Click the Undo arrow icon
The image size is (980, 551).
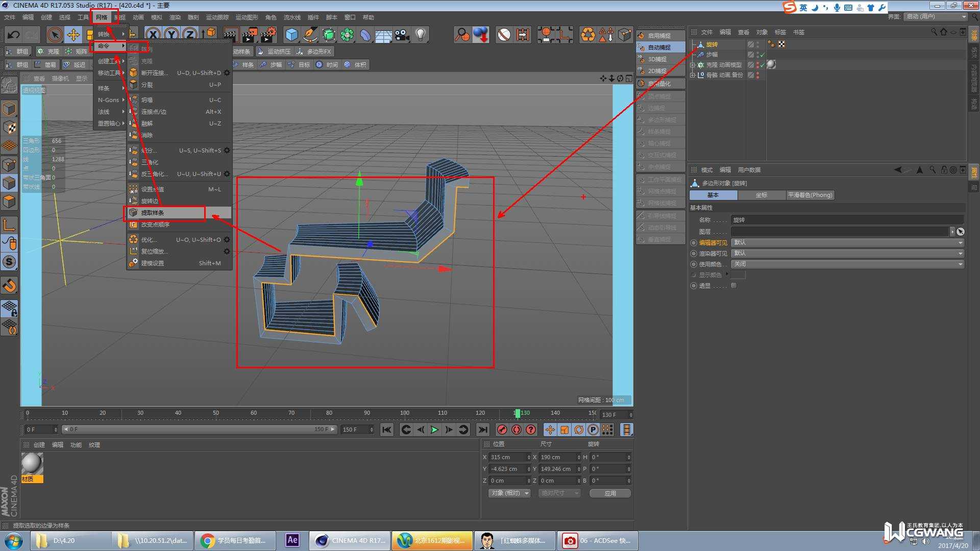click(14, 35)
